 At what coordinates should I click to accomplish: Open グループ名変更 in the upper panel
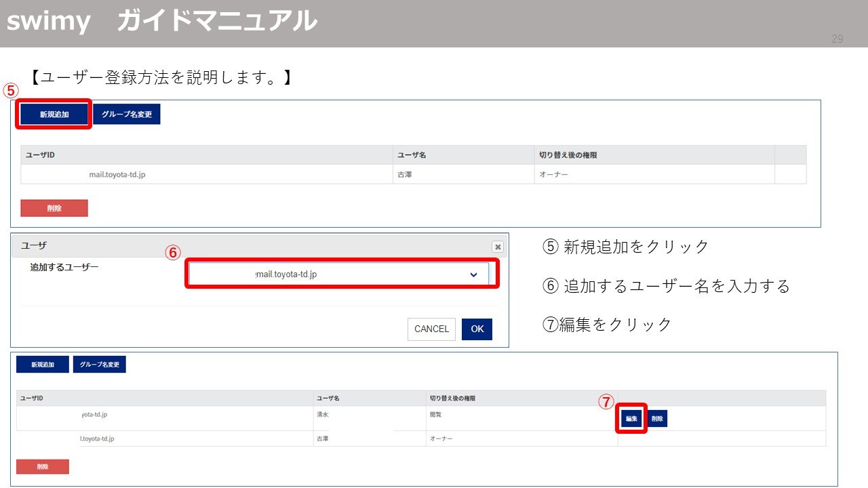127,114
